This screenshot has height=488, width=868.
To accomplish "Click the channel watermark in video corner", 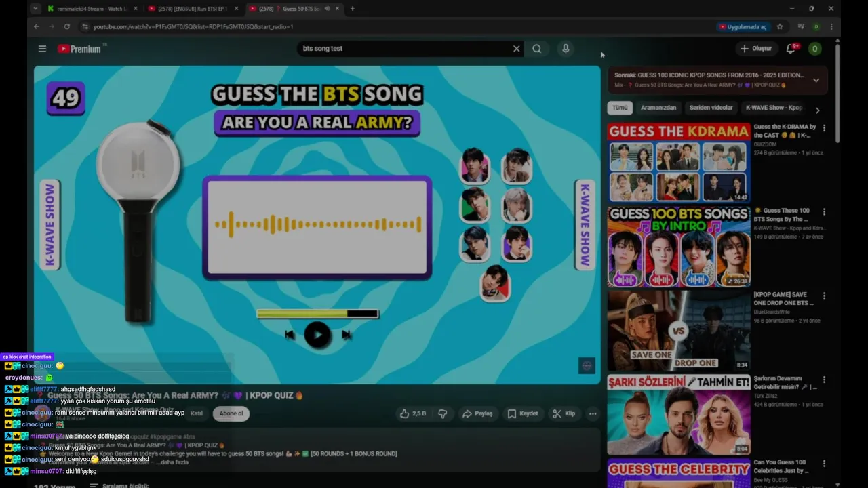I will tap(587, 365).
